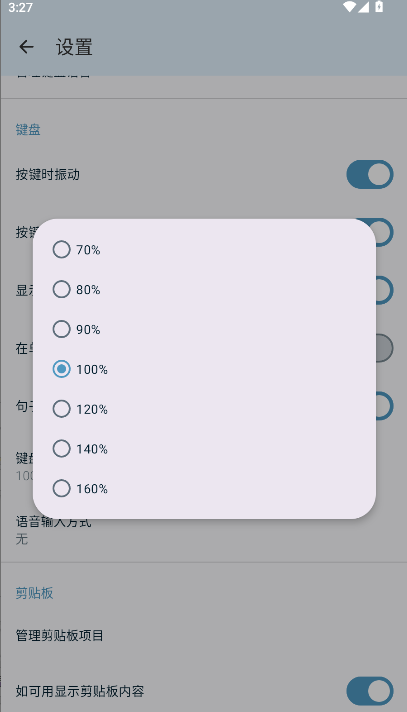Image resolution: width=407 pixels, height=712 pixels.
Task: Pick the 160% radio option
Action: (204, 489)
